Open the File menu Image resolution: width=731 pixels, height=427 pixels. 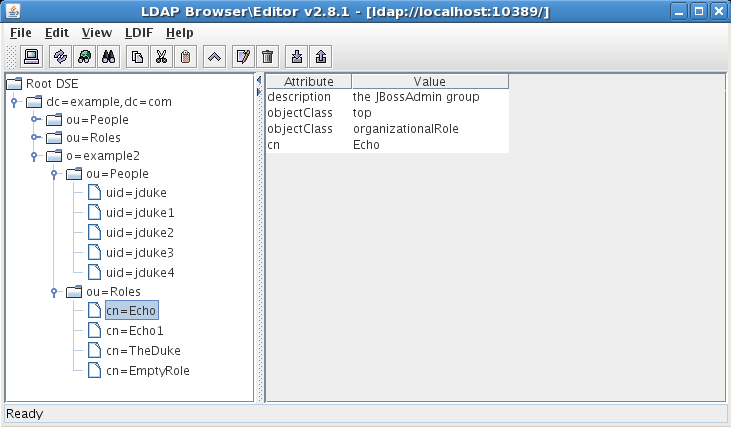[x=20, y=32]
